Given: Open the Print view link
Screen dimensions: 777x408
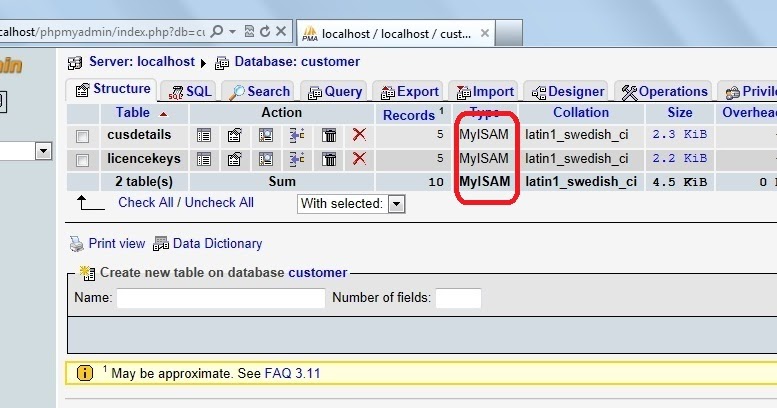Looking at the screenshot, I should pos(116,244).
